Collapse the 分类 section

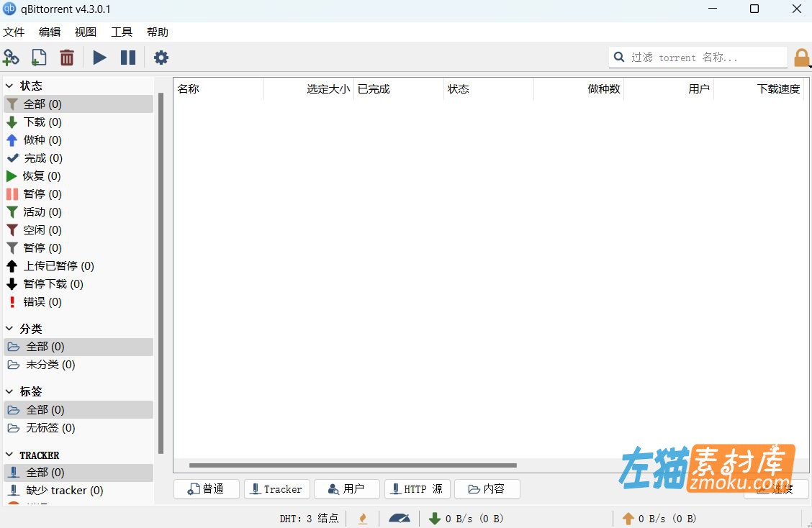pyautogui.click(x=9, y=328)
